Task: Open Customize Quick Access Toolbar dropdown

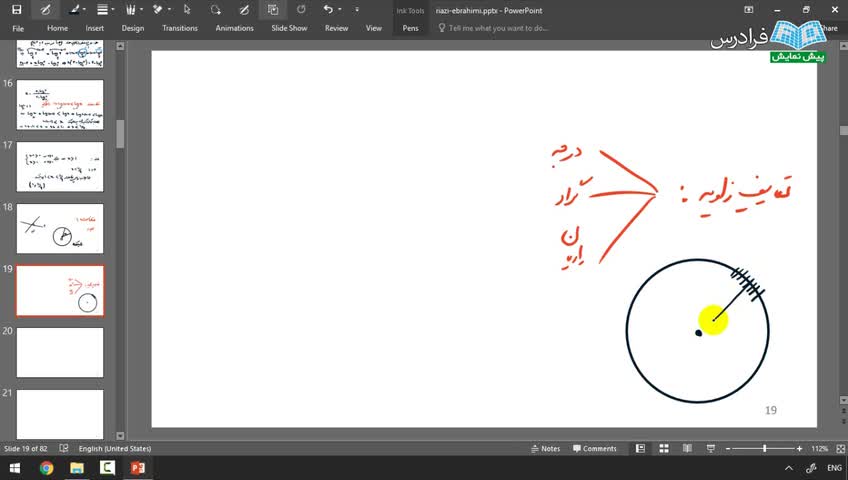Action: (x=357, y=10)
